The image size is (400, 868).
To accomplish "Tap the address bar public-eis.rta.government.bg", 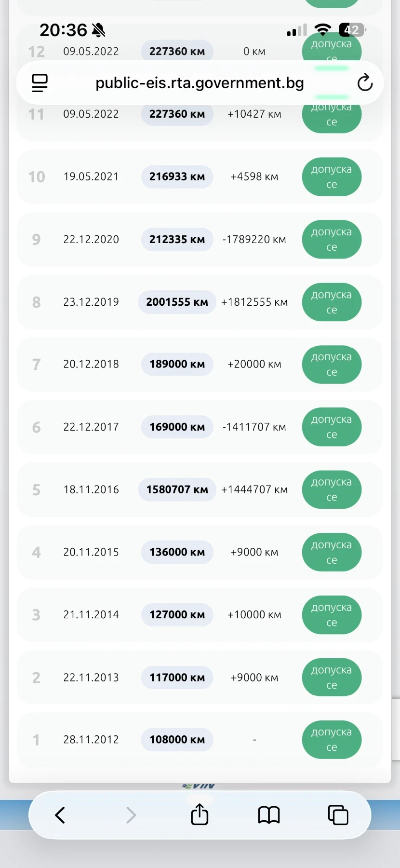I will 200,83.
